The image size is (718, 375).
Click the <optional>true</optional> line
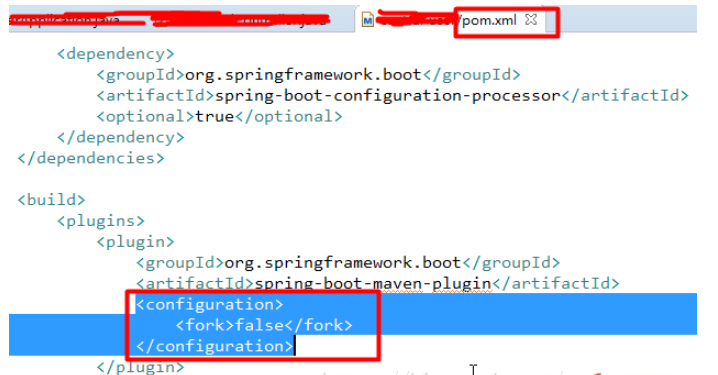click(219, 117)
